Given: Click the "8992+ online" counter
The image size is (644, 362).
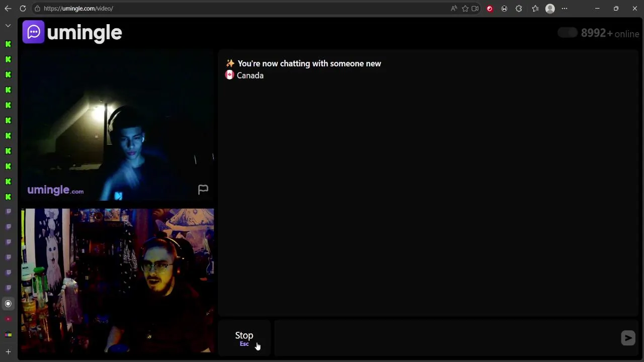Looking at the screenshot, I should pos(610,33).
